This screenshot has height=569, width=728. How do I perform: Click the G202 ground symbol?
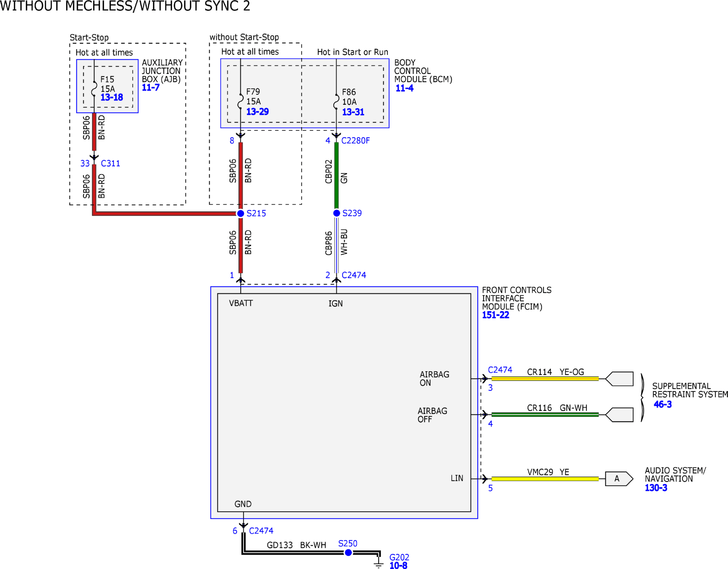coord(378,563)
